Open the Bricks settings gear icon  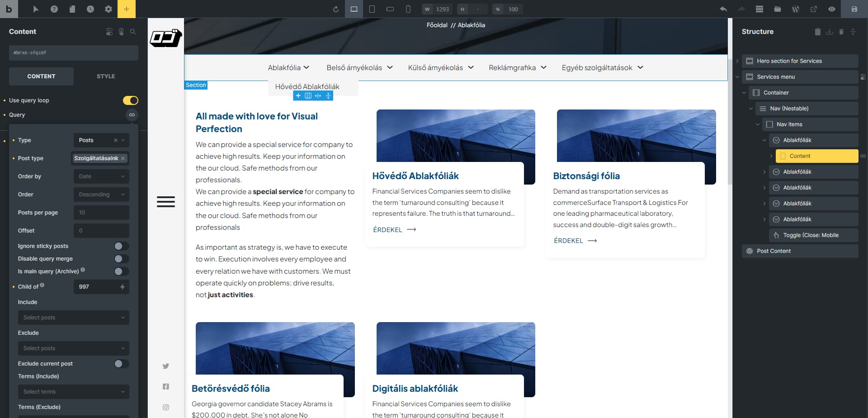pyautogui.click(x=108, y=9)
